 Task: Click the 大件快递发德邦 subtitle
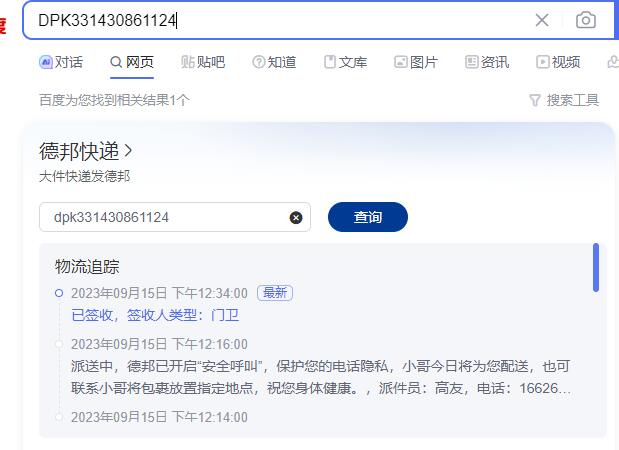[84, 176]
